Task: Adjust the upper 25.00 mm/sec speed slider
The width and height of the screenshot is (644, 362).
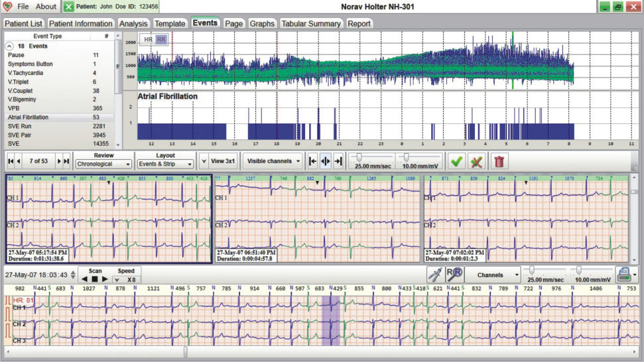Action: point(359,157)
